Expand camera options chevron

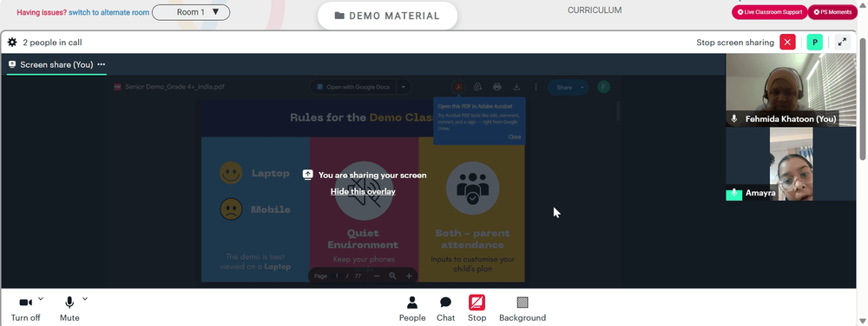pos(41,299)
